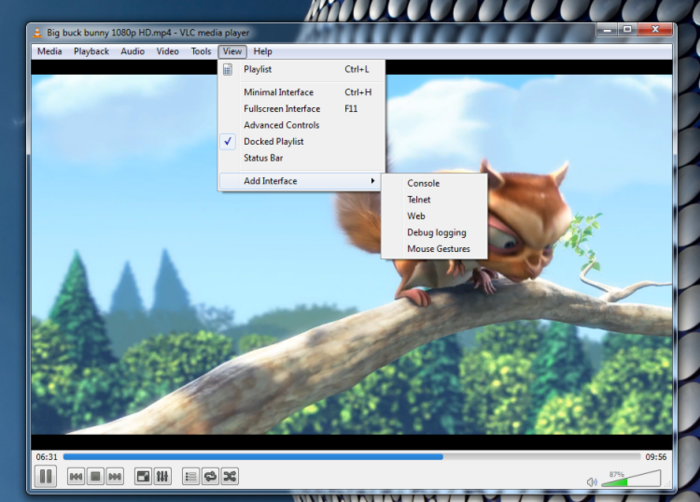
Task: Skip to next media track
Action: (115, 477)
